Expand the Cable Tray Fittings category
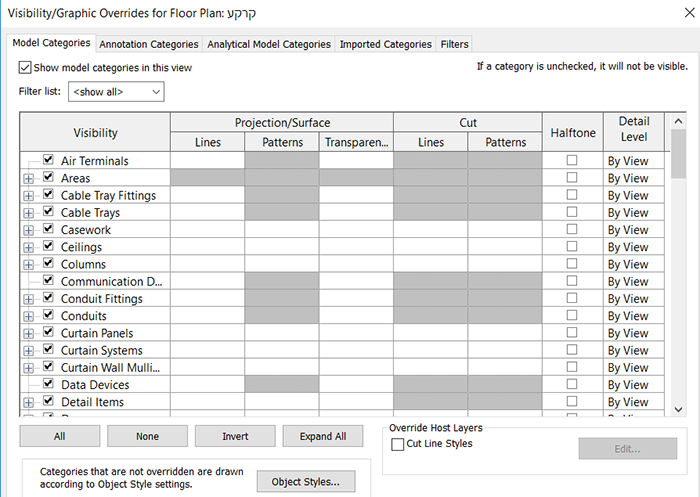Viewport: 700px width, 497px height. pyautogui.click(x=28, y=196)
